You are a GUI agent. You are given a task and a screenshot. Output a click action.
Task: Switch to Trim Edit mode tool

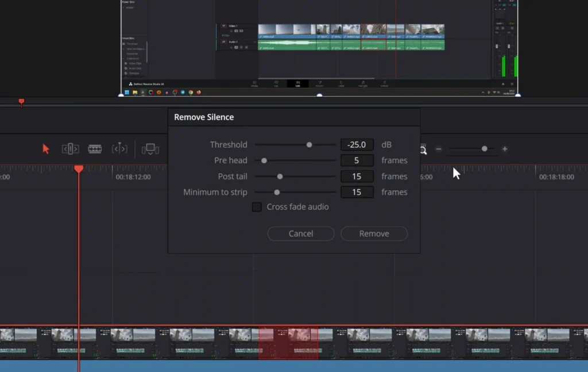(x=70, y=149)
